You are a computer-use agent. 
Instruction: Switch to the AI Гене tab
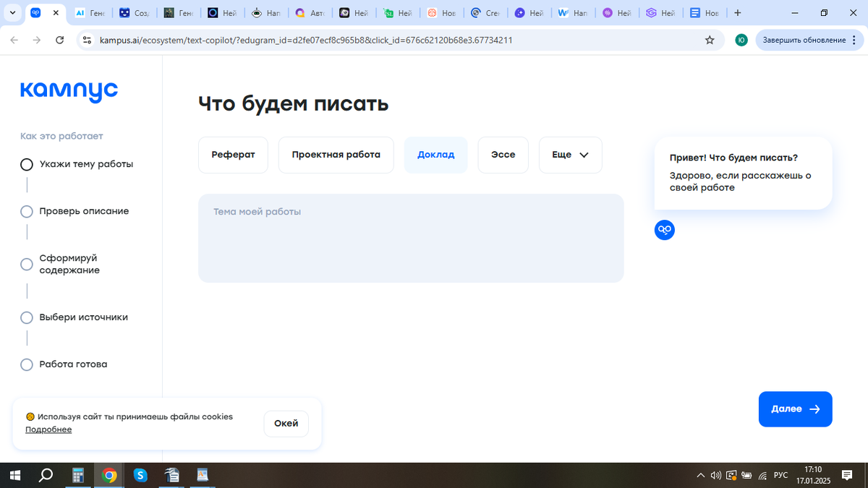pos(91,13)
